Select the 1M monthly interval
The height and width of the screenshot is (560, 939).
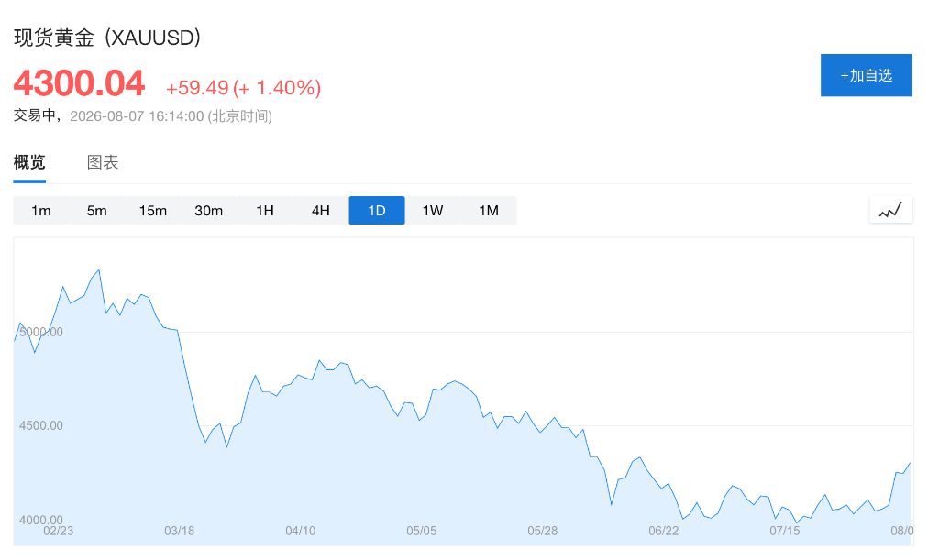pos(489,211)
